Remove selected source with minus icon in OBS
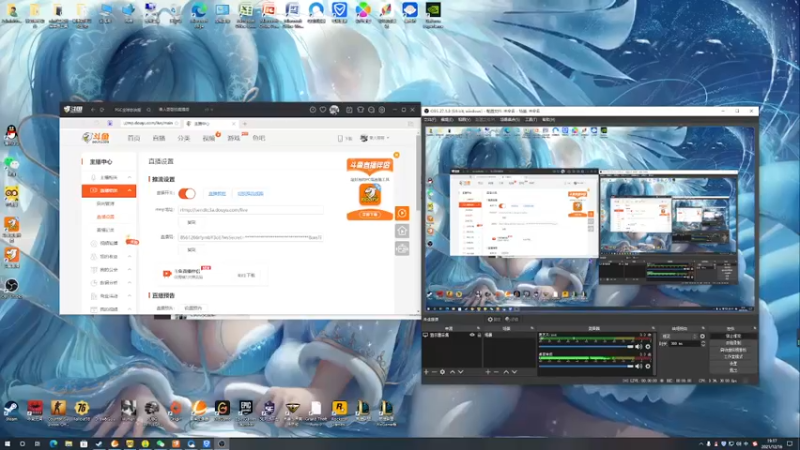800x450 pixels. point(434,372)
